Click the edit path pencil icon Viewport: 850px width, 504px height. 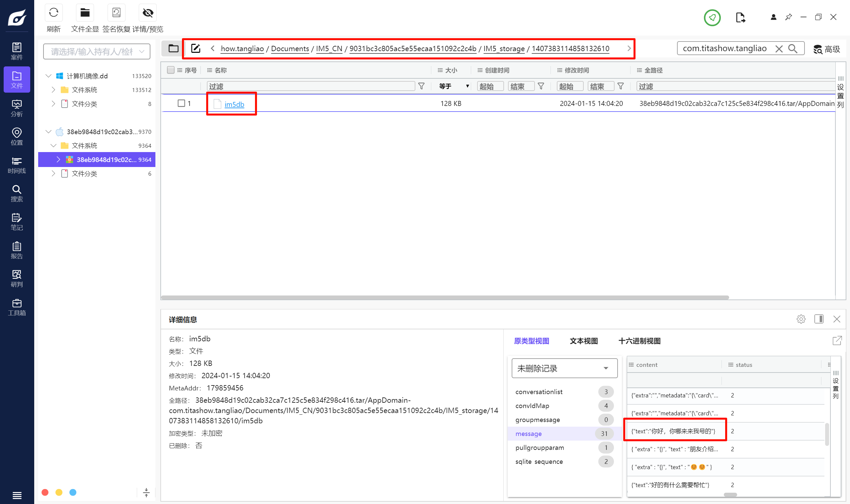point(196,48)
